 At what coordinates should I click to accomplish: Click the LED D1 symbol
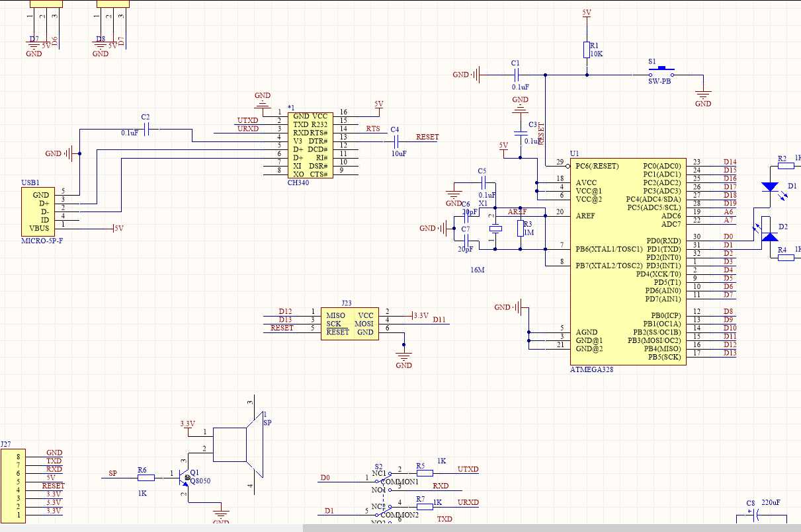click(769, 188)
